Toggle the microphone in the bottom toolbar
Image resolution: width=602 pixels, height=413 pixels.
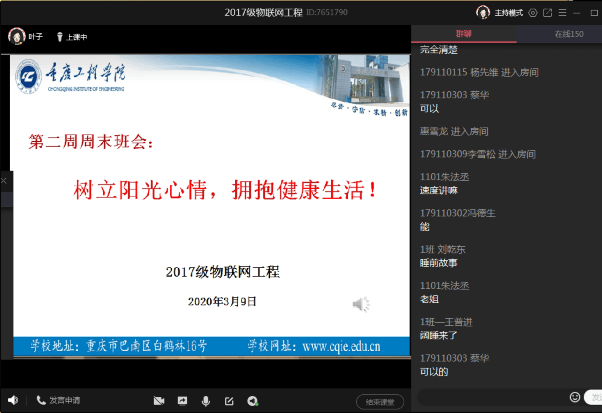click(x=206, y=400)
